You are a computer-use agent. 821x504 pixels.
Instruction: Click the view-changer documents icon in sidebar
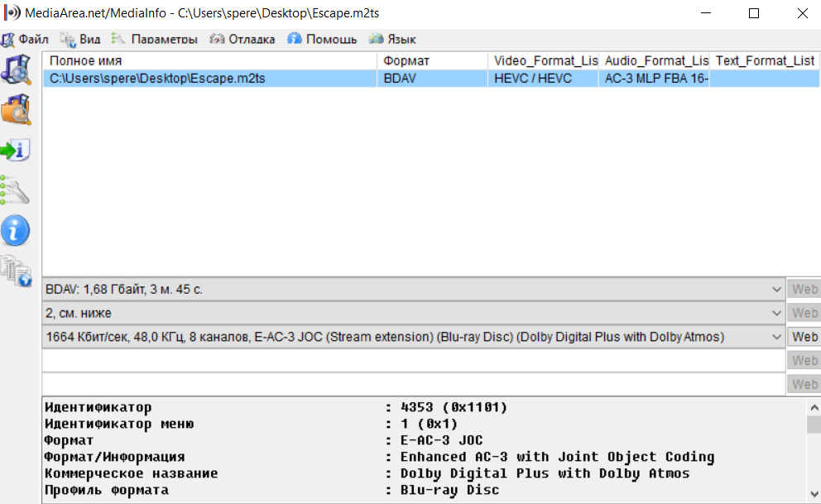pyautogui.click(x=16, y=270)
